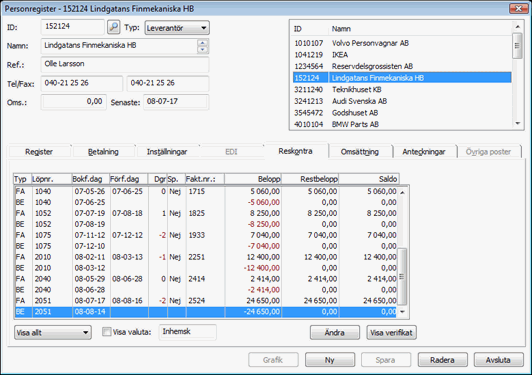The image size is (532, 375).
Task: Click the Radera button
Action: [442, 360]
